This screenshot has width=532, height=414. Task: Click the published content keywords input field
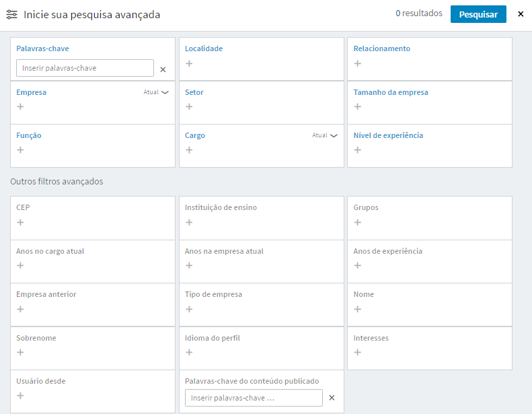(x=254, y=398)
